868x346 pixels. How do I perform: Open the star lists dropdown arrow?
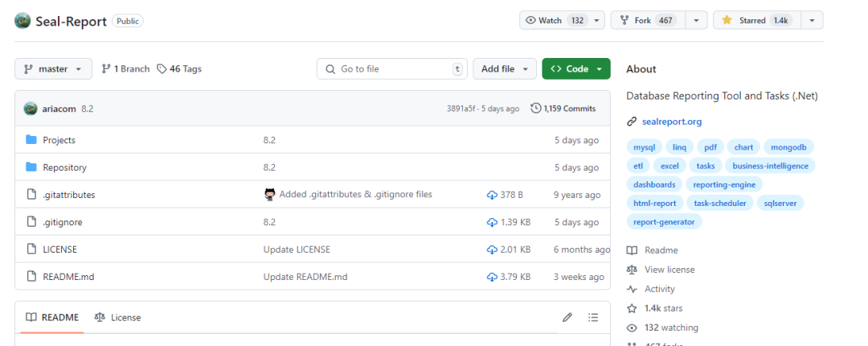(x=812, y=21)
